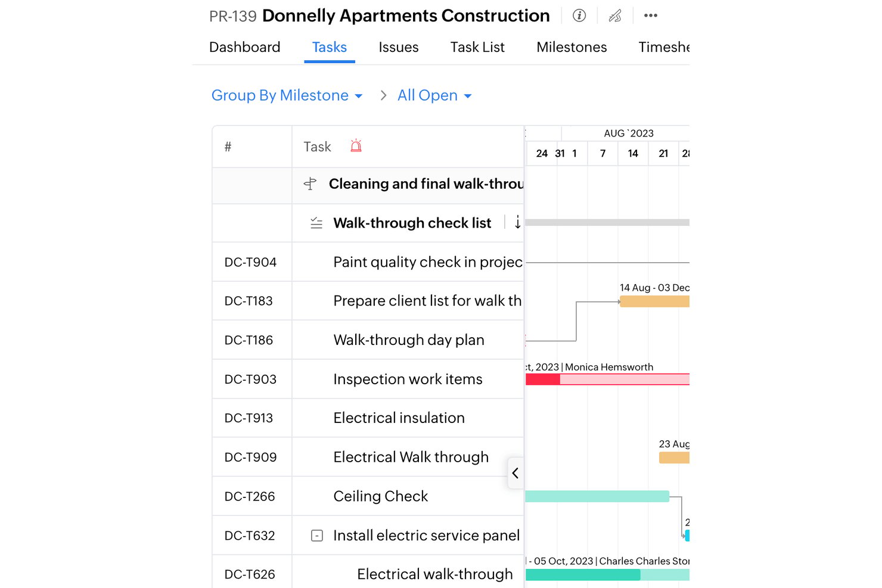Screen dimensions: 882x588
Task: Open the project info icon
Action: point(579,15)
